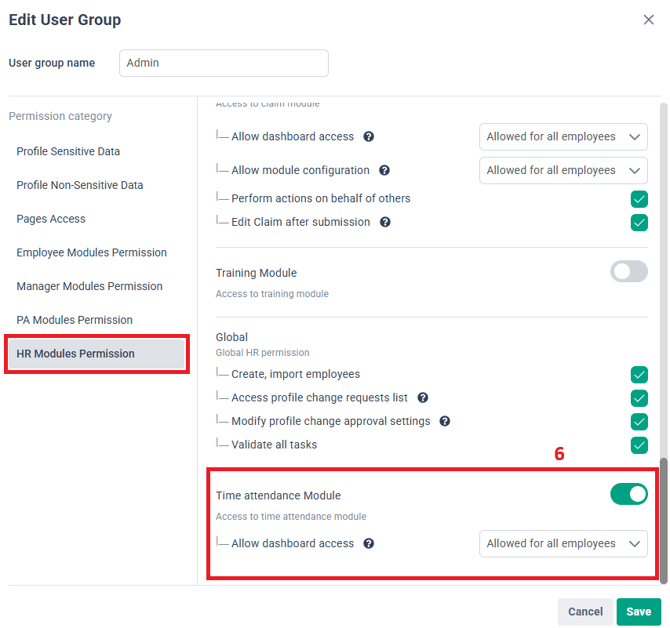Click the User group name field
Image resolution: width=670 pixels, height=628 pixels.
(x=223, y=63)
